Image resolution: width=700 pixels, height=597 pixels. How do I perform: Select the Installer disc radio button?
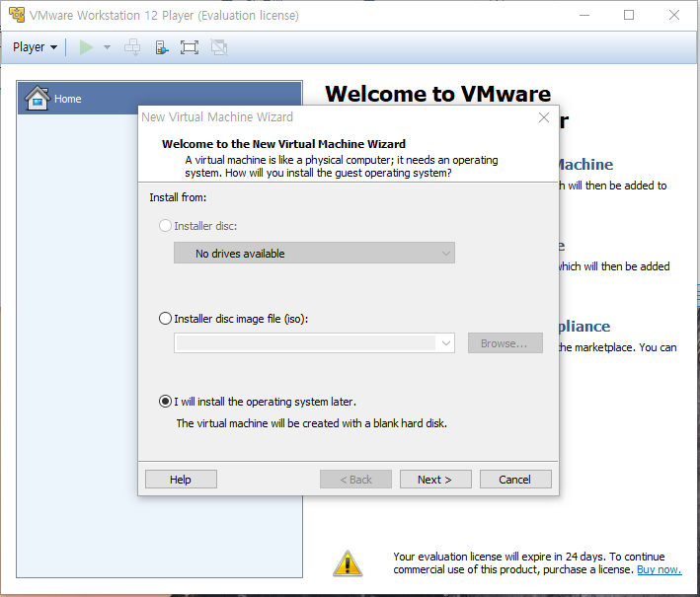165,226
